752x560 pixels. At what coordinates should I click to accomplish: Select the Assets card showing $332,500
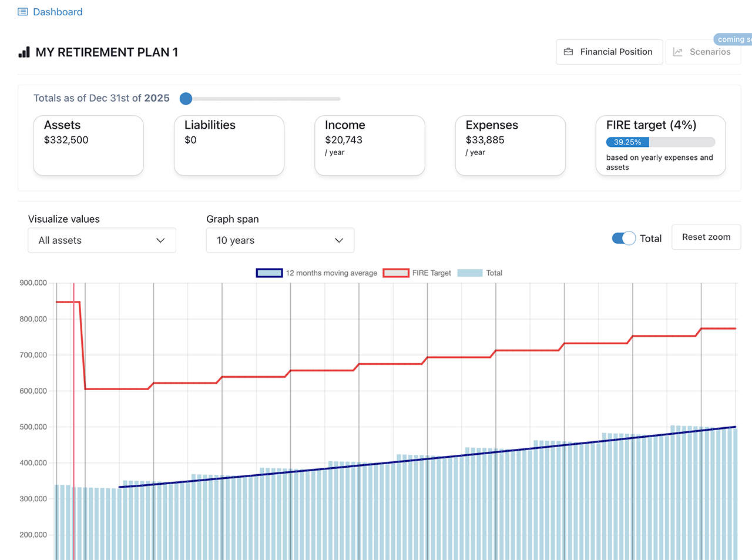[x=88, y=145]
